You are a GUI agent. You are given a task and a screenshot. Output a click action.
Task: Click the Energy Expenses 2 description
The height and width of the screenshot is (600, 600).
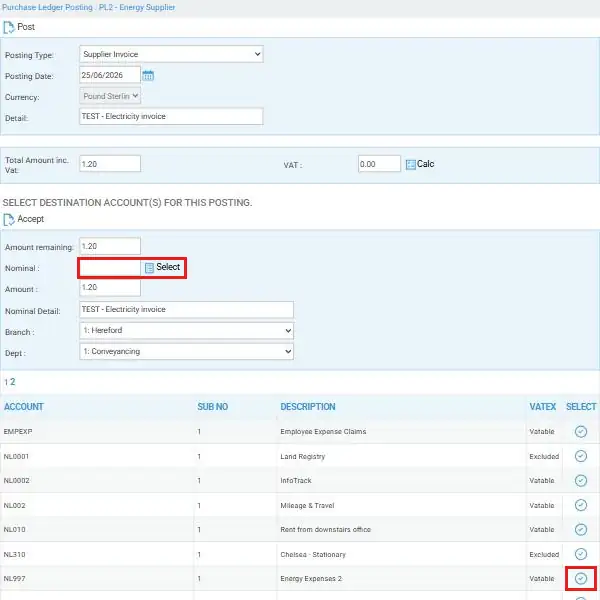pos(311,579)
